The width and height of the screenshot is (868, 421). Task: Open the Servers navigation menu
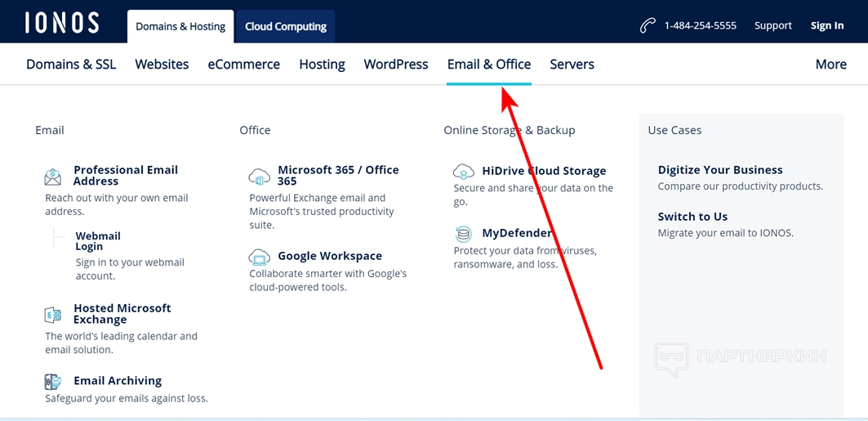pos(572,65)
